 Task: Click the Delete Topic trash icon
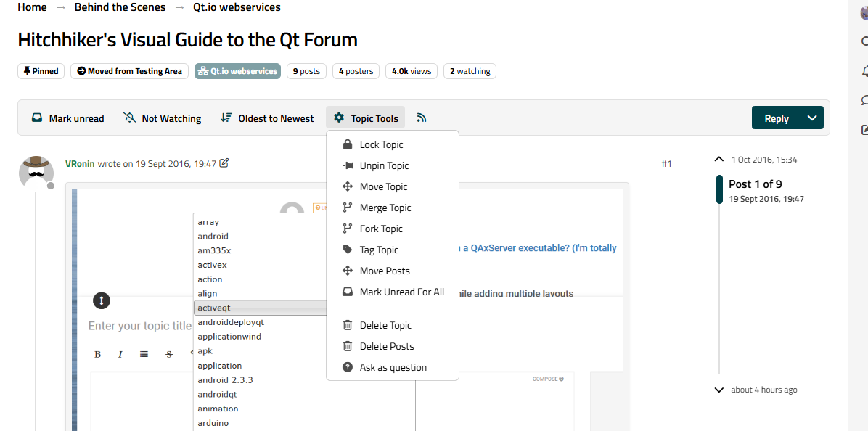348,325
